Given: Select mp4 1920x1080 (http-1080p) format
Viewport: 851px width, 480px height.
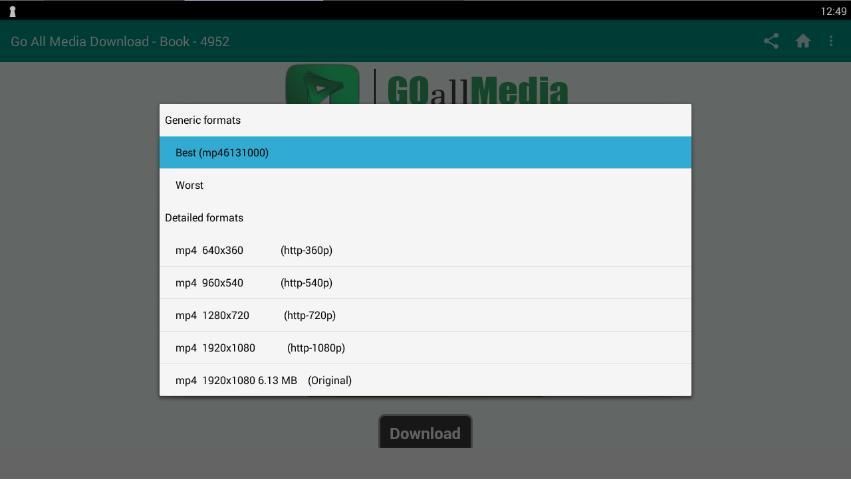Looking at the screenshot, I should pyautogui.click(x=425, y=348).
